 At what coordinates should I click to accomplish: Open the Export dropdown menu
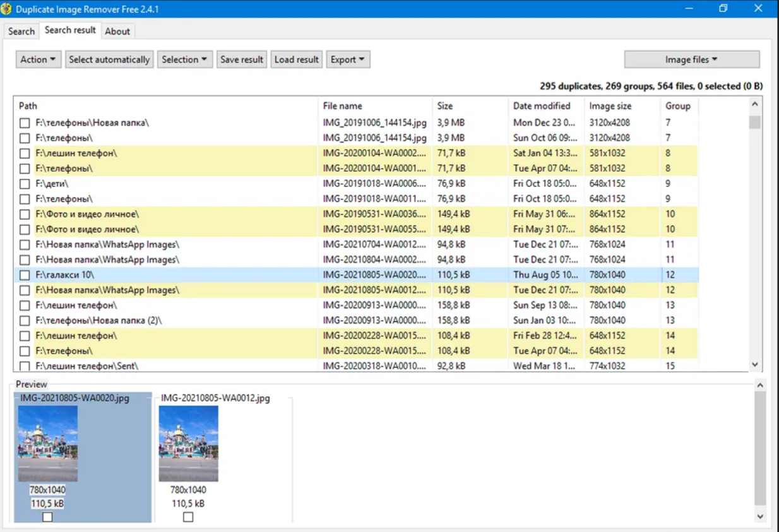(x=348, y=59)
